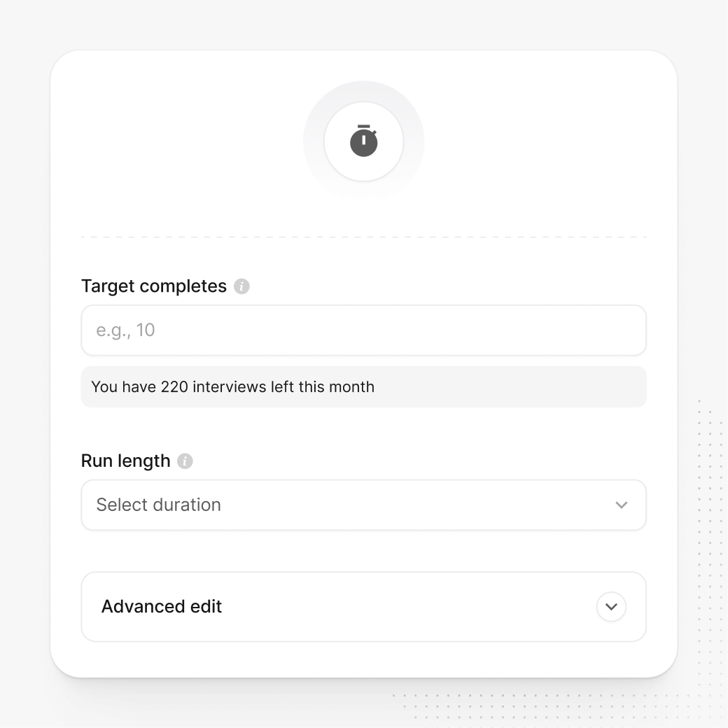The width and height of the screenshot is (728, 728).
Task: Click the Run length heading
Action: pos(126,461)
